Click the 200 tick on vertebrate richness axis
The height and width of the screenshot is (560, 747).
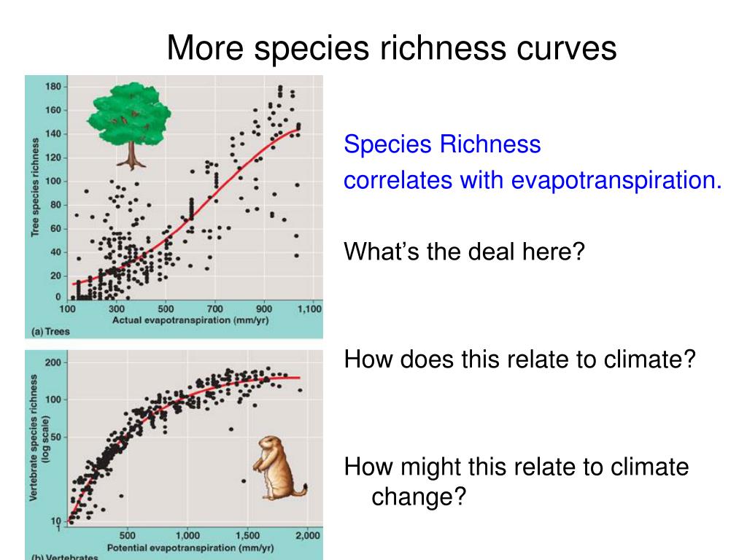(53, 363)
